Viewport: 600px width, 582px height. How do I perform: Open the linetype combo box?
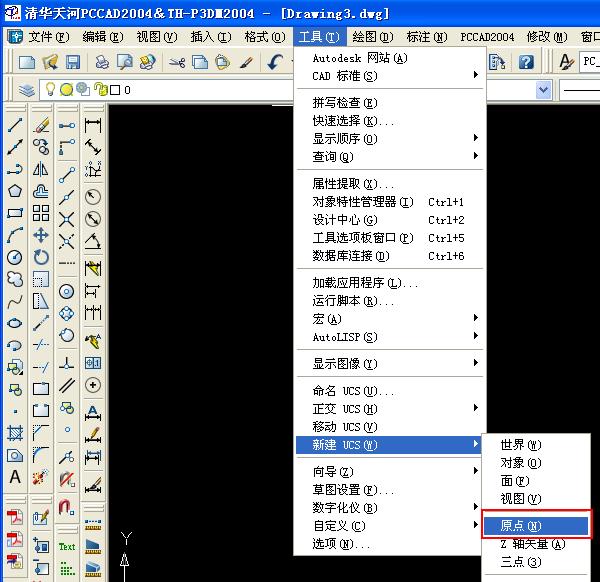click(x=579, y=90)
